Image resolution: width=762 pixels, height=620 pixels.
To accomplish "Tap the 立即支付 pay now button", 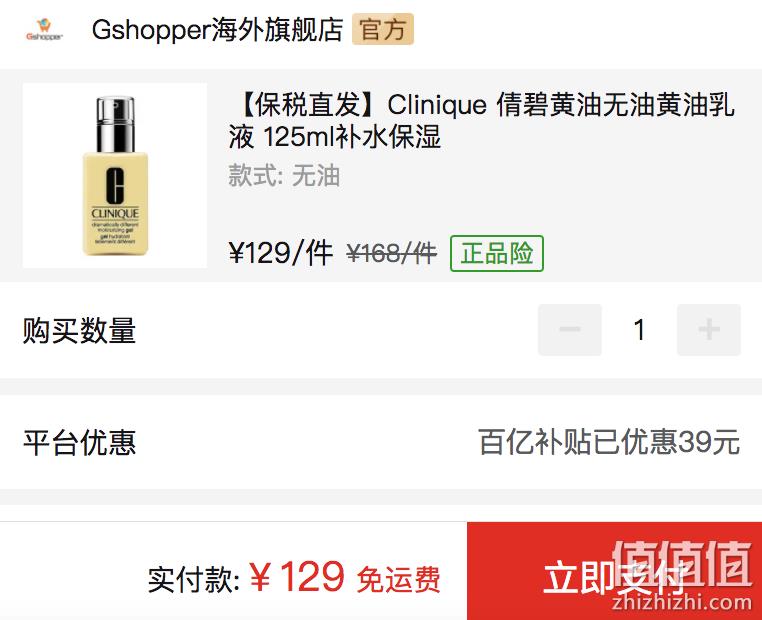I will click(x=614, y=571).
